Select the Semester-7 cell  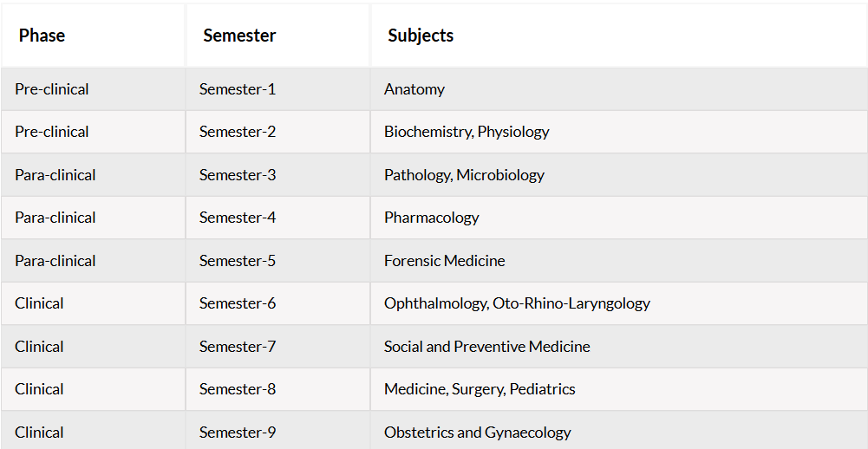tap(277, 347)
